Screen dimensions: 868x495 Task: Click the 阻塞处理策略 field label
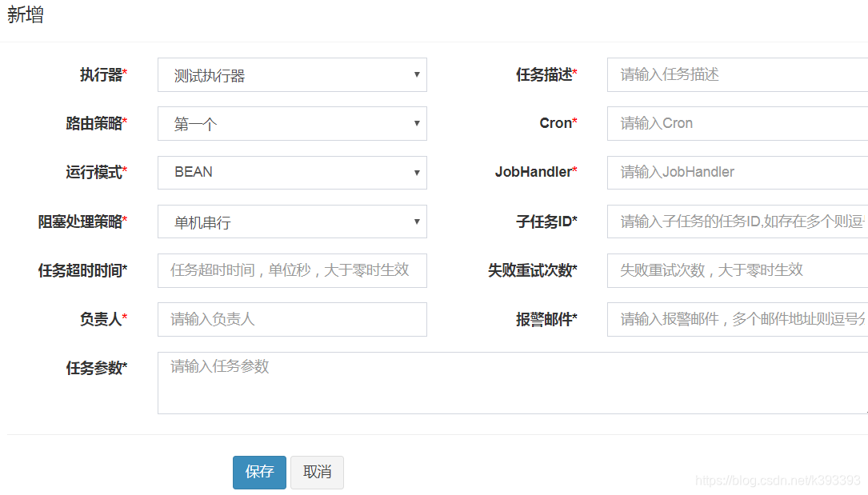pos(82,222)
